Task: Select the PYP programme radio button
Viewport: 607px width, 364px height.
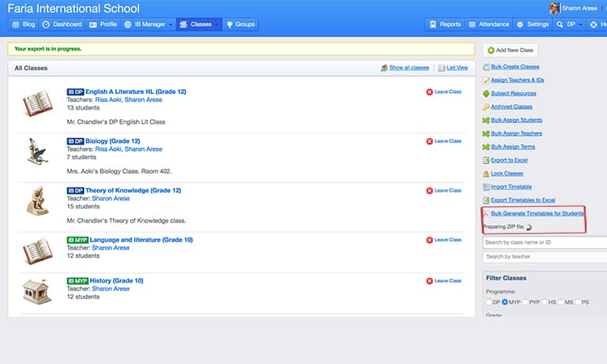Action: click(526, 302)
